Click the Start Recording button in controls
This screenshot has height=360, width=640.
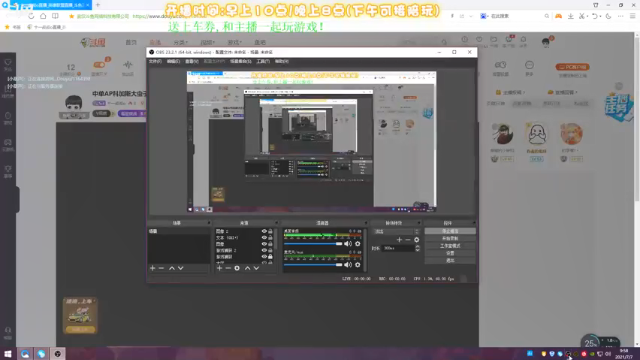pos(450,238)
